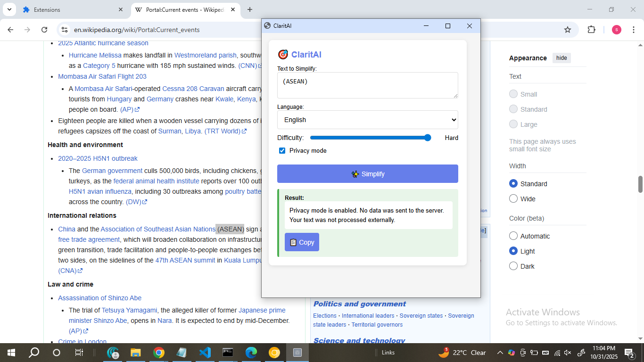
Task: Close the Extensions tab
Action: coord(121,9)
